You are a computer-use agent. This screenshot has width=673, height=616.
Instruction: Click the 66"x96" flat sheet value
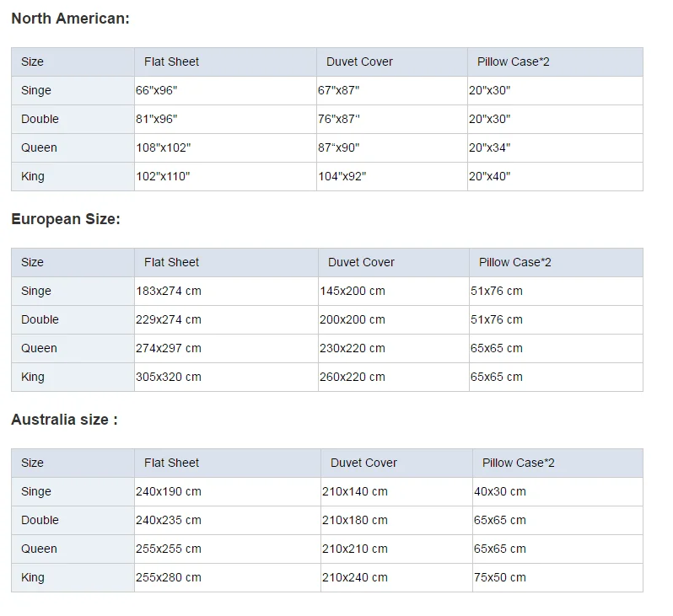click(x=157, y=90)
